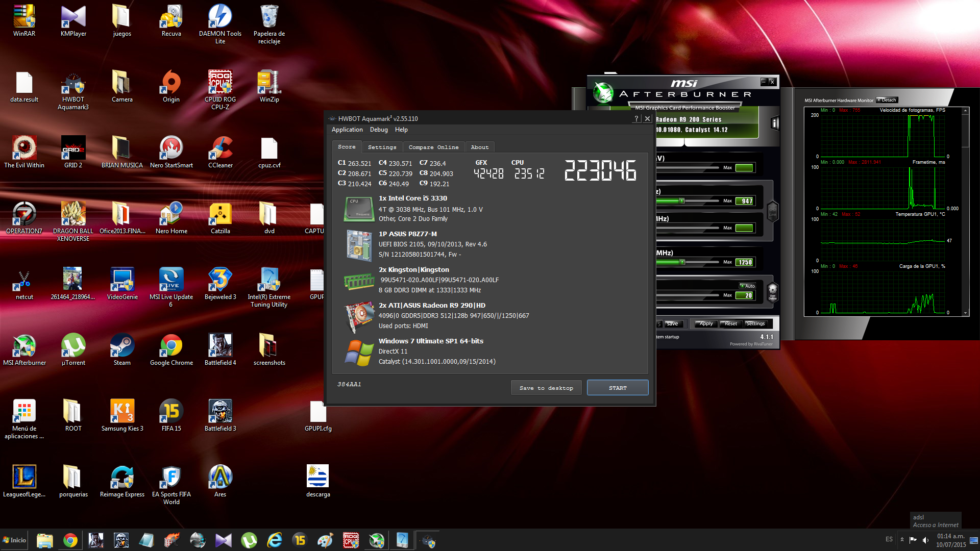This screenshot has width=980, height=551.
Task: Click the ES language indicator
Action: pyautogui.click(x=889, y=540)
